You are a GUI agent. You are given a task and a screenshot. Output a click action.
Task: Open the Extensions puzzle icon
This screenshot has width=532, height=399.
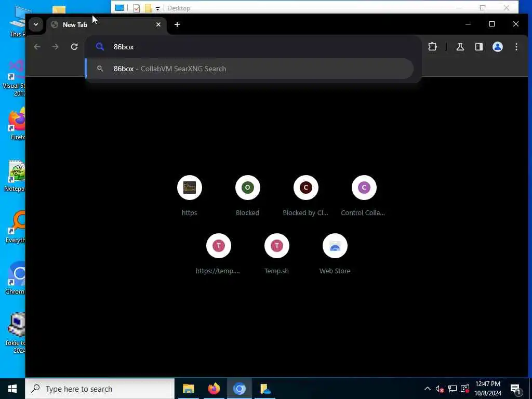(433, 47)
